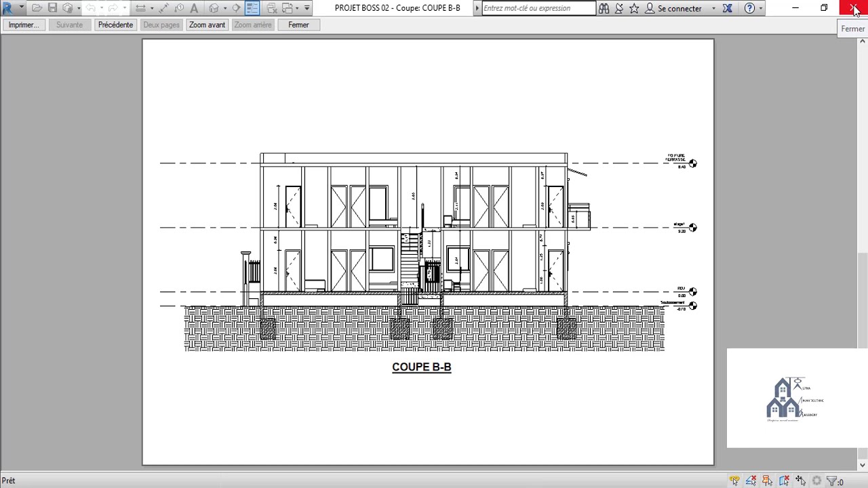Screen dimensions: 868x488
Task: Toggle the Zoom arrière mode
Action: [252, 24]
